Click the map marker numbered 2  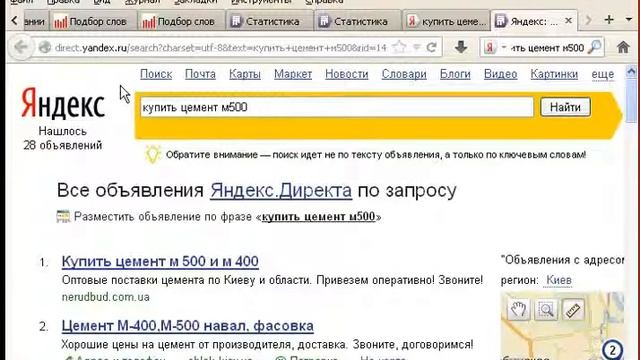(612, 350)
